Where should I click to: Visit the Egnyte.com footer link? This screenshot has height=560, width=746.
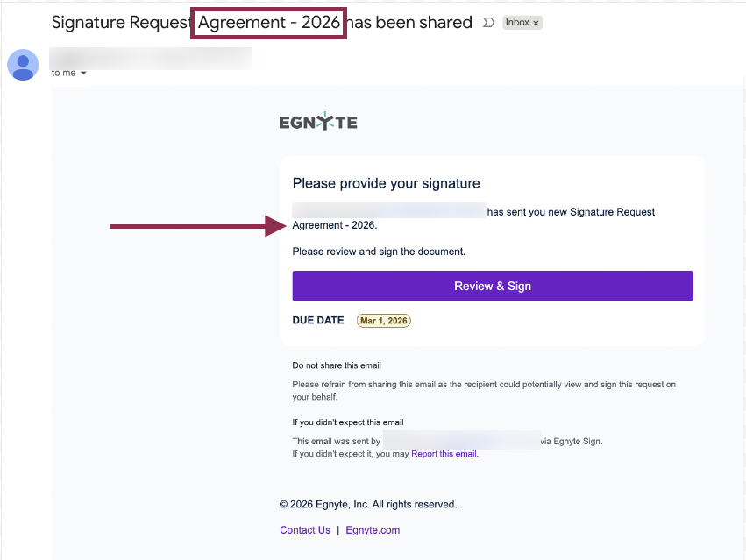[373, 530]
